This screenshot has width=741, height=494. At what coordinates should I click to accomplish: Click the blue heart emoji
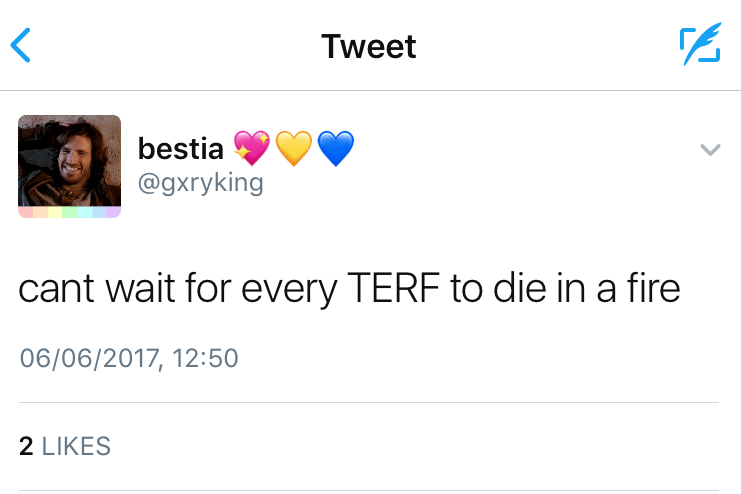(336, 150)
